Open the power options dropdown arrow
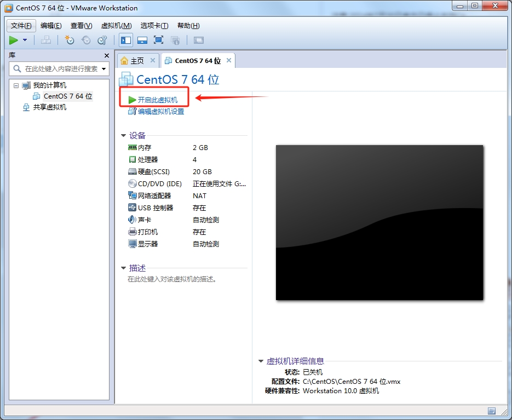Screen dimensions: 512x420 pyautogui.click(x=25, y=40)
